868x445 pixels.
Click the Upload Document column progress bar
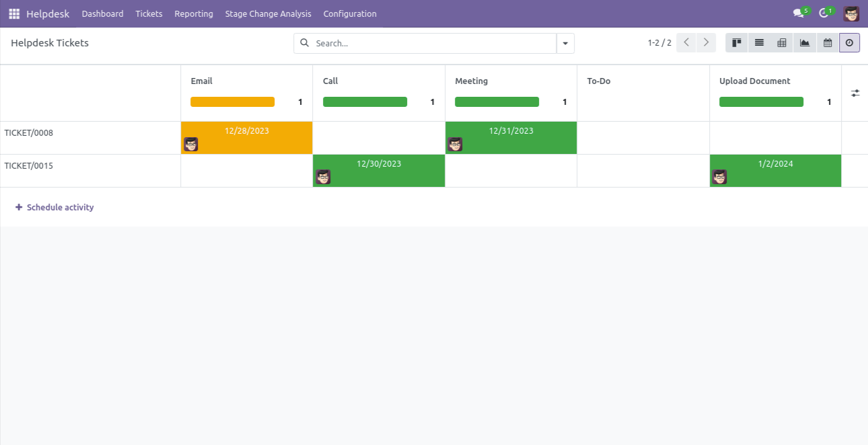(761, 102)
